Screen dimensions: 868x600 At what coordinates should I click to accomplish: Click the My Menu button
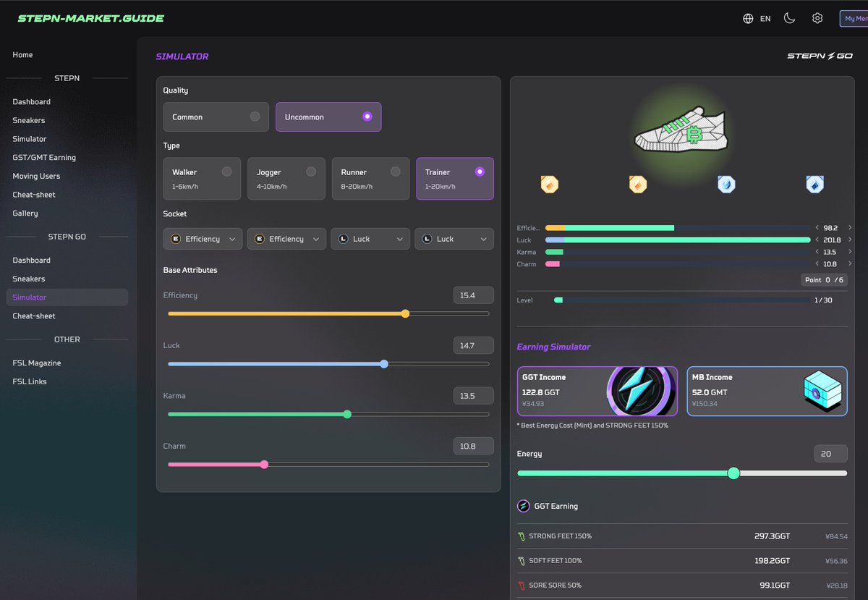pos(854,18)
